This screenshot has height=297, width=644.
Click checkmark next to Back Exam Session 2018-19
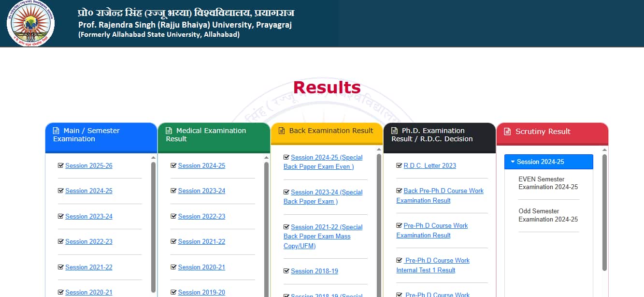(x=286, y=271)
